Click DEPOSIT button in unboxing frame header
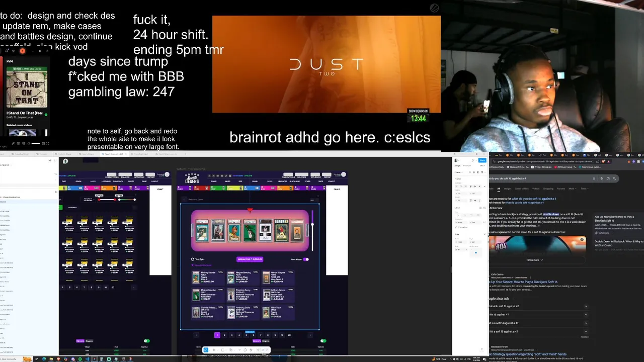Viewport: 644px width, 362px height. pyautogui.click(x=327, y=175)
